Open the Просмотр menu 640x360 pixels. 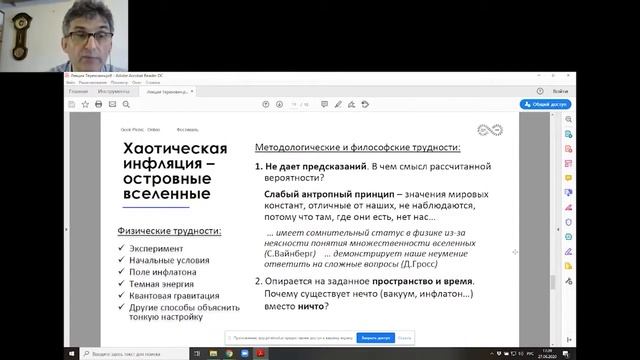pos(119,82)
